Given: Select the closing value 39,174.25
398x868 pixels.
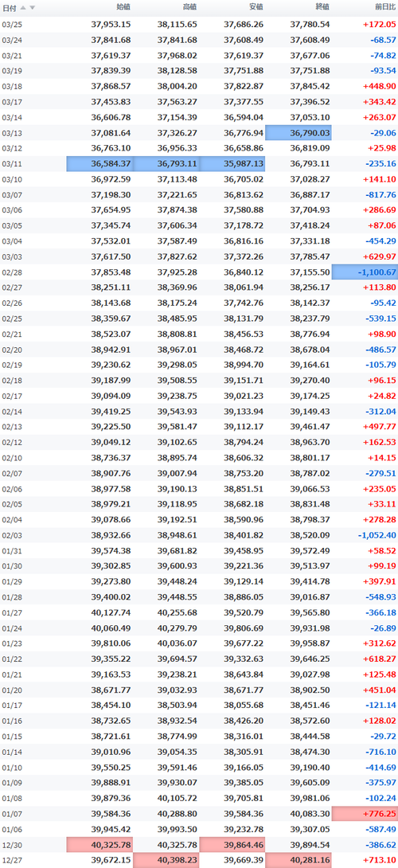Looking at the screenshot, I should pos(310,397).
